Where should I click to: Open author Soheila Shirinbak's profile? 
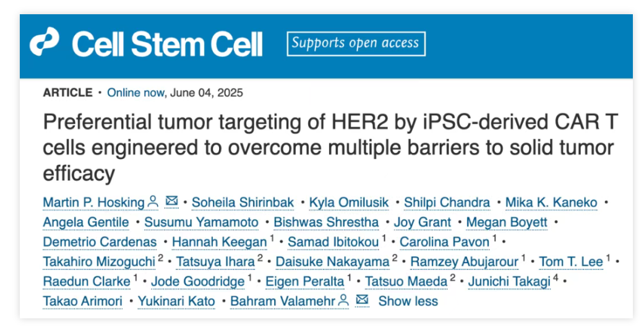pos(243,203)
